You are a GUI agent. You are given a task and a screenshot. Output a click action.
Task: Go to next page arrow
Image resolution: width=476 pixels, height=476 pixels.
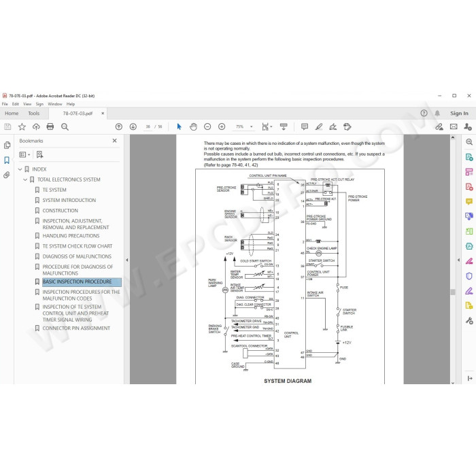(133, 126)
